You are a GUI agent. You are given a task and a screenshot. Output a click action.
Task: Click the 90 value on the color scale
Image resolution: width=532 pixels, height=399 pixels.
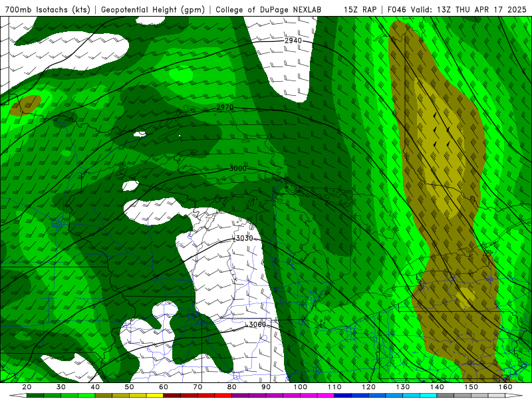tap(266, 387)
